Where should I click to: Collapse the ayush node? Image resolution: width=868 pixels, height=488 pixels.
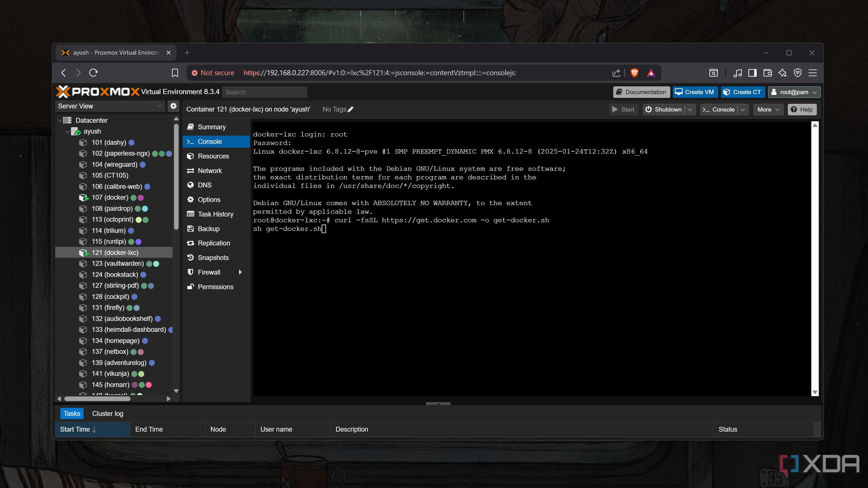pyautogui.click(x=68, y=131)
